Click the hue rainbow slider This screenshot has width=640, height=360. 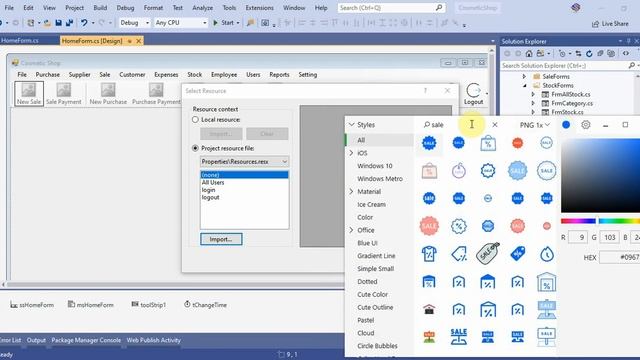pyautogui.click(x=600, y=221)
